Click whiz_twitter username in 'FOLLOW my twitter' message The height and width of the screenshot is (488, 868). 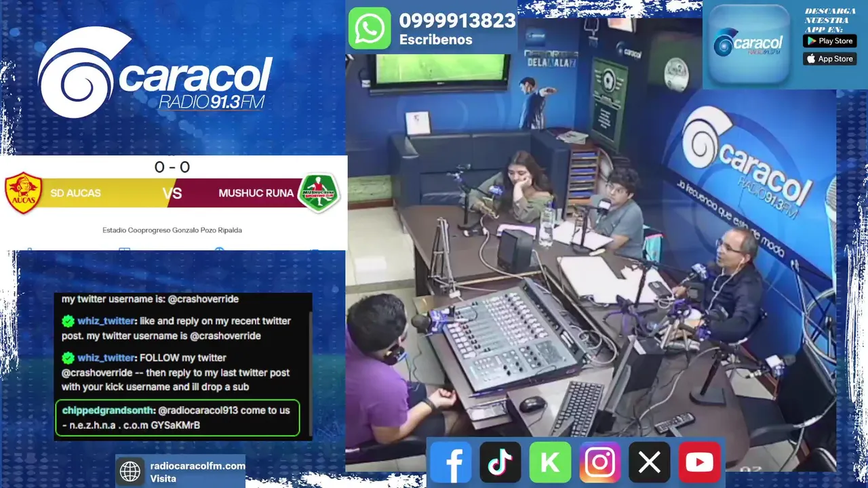pyautogui.click(x=106, y=358)
